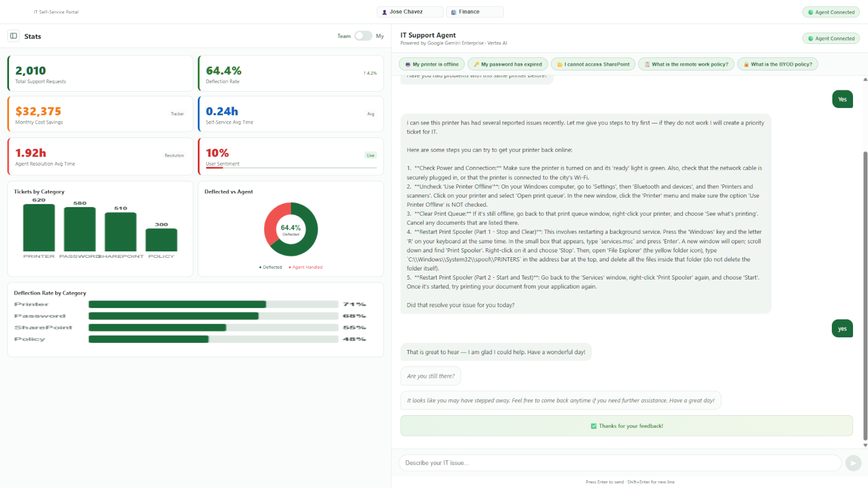Image resolution: width=868 pixels, height=488 pixels.
Task: Select 'What is the remote work policy?' chip
Action: pos(686,64)
